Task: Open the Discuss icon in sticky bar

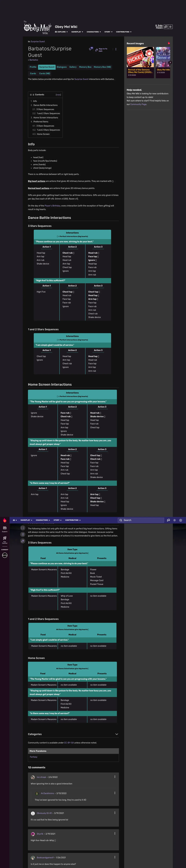Action: pyautogui.click(x=168, y=520)
